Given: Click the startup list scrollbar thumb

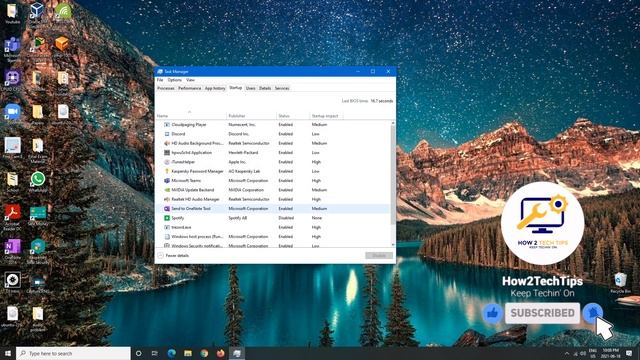Looking at the screenshot, I should click(393, 175).
